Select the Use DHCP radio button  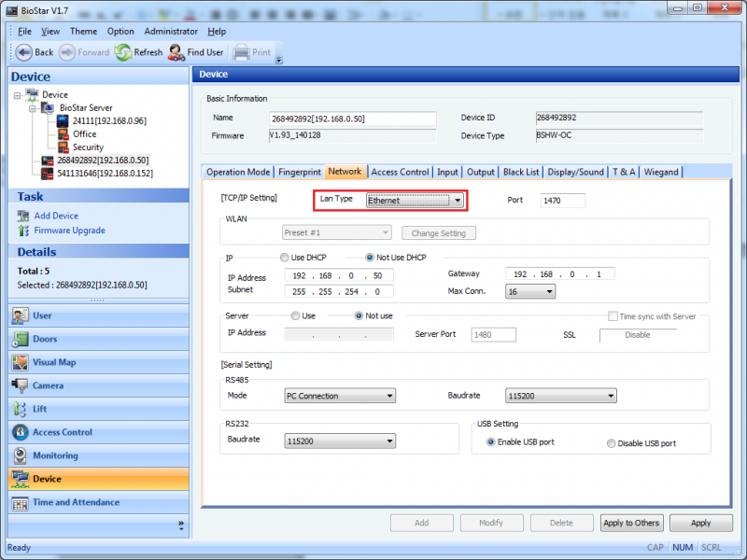(x=286, y=258)
